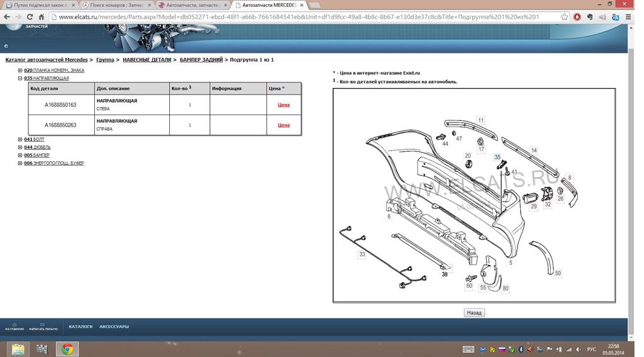Click Chrome icon in the taskbar
Image resolution: width=644 pixels, height=357 pixels.
(67, 349)
